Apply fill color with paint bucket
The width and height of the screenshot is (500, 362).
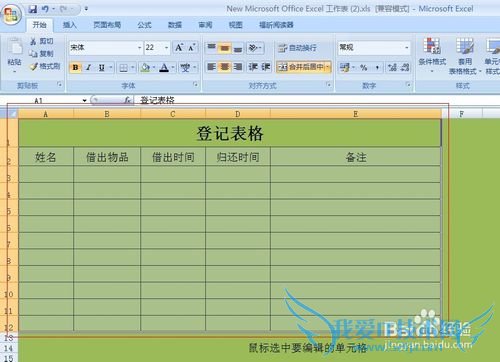coord(145,68)
